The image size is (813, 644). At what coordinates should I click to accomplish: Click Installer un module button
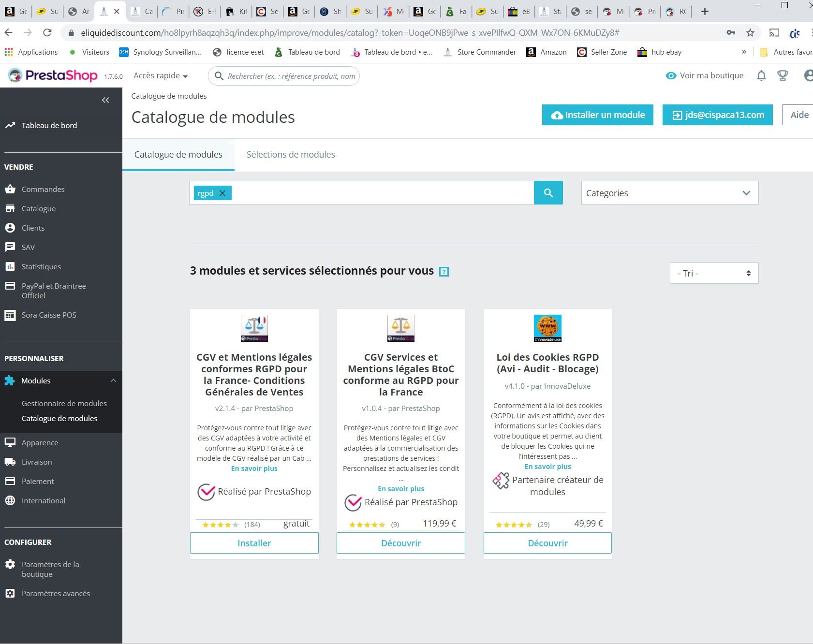click(x=598, y=115)
